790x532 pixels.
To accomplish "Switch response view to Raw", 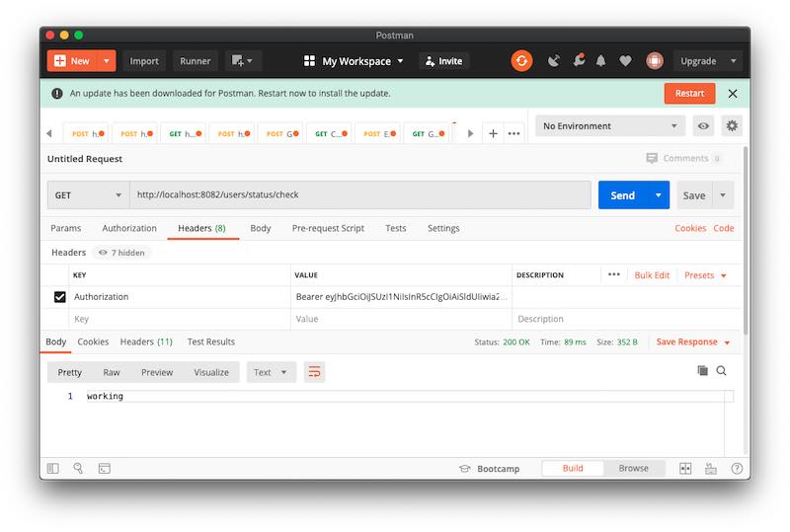I will 112,372.
